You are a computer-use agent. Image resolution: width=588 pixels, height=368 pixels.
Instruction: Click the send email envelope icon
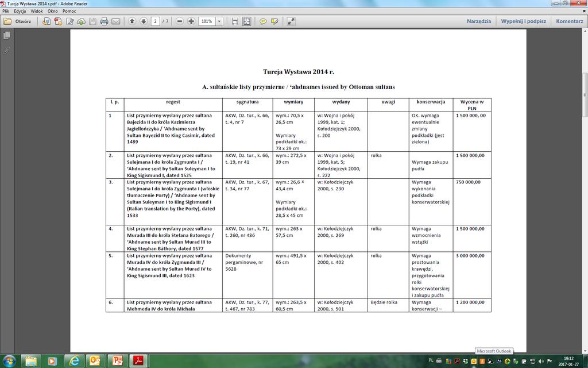coord(116,21)
